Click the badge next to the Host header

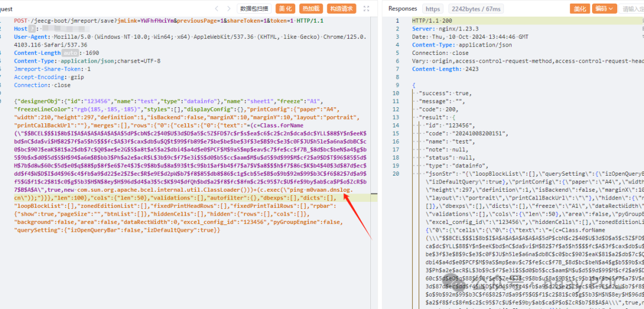click(x=32, y=29)
